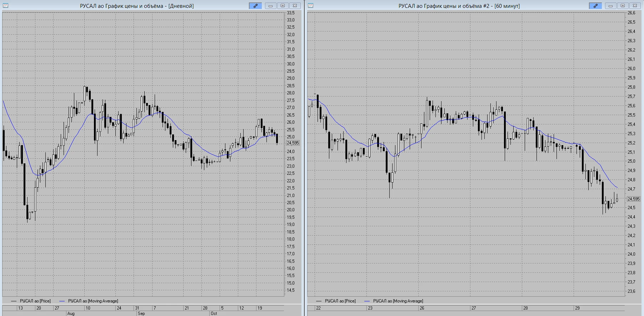Toggle the chain link icon in the daily chart title bar
The image size is (644, 316).
click(255, 6)
